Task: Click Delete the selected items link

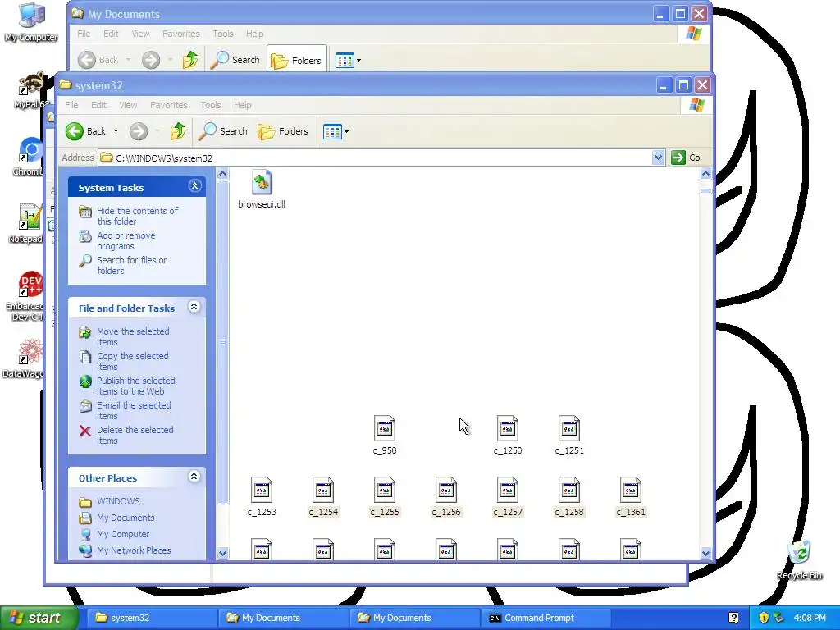Action: (135, 435)
